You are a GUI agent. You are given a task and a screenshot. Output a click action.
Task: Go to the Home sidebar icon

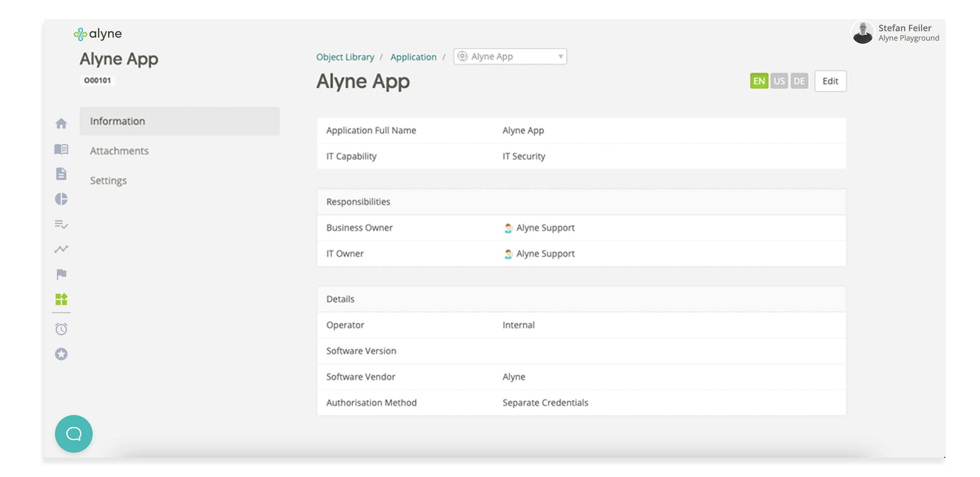click(61, 124)
